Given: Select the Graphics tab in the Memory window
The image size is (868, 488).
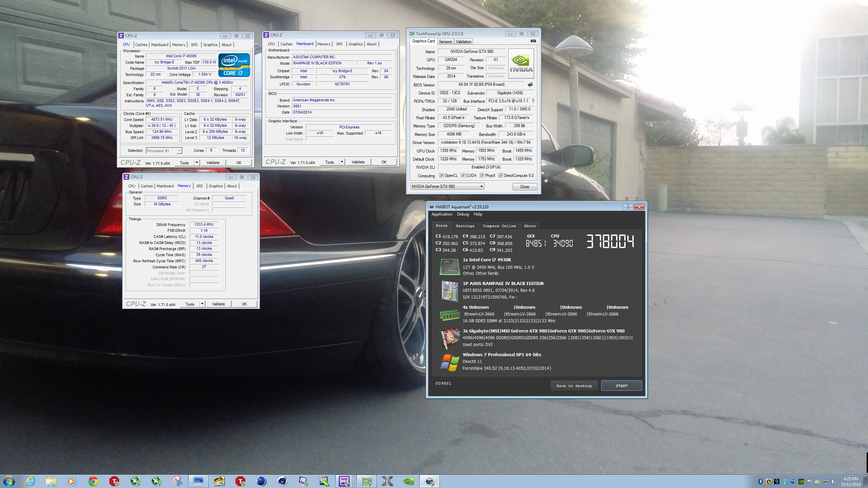Looking at the screenshot, I should 216,186.
